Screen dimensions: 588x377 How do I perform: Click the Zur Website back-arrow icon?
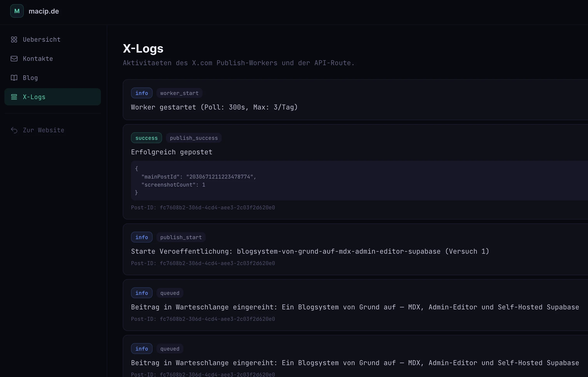pos(14,130)
